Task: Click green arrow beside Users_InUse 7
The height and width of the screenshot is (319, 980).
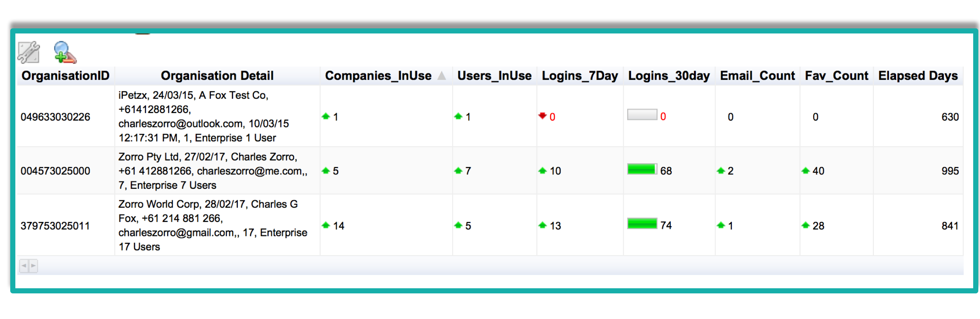Action: pyautogui.click(x=458, y=170)
